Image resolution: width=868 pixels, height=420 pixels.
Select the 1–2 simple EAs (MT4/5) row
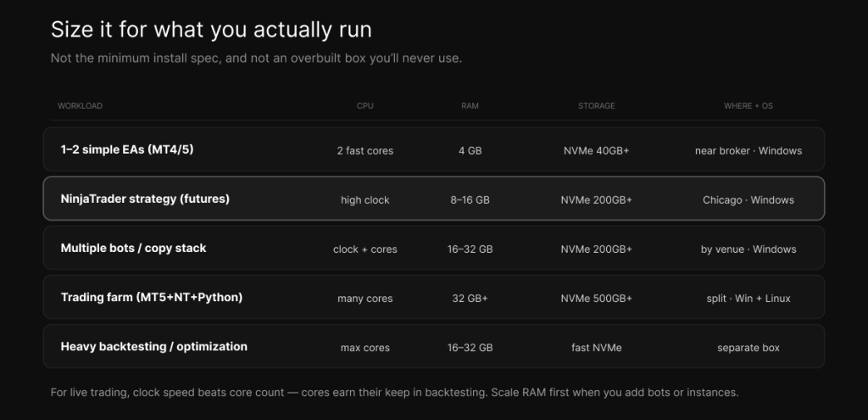click(434, 149)
